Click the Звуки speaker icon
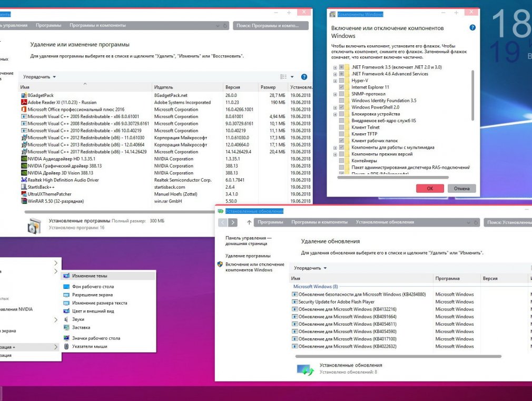This screenshot has width=532, height=401. (66, 319)
